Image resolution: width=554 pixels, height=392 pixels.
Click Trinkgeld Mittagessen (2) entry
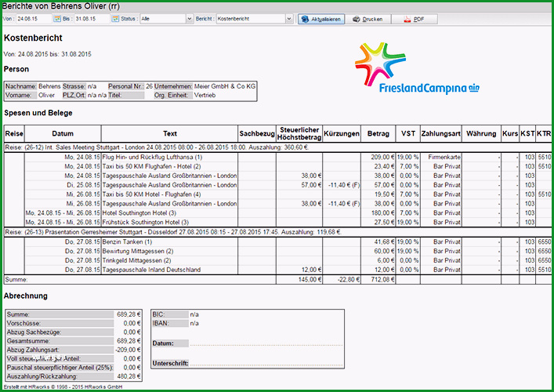pos(136,260)
